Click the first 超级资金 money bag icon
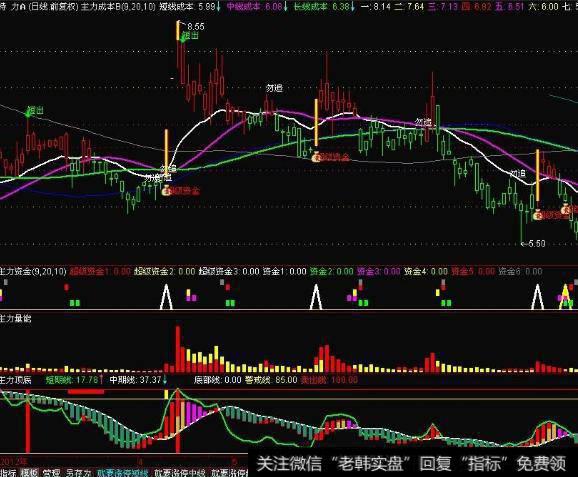The height and width of the screenshot is (477, 578). [x=167, y=191]
